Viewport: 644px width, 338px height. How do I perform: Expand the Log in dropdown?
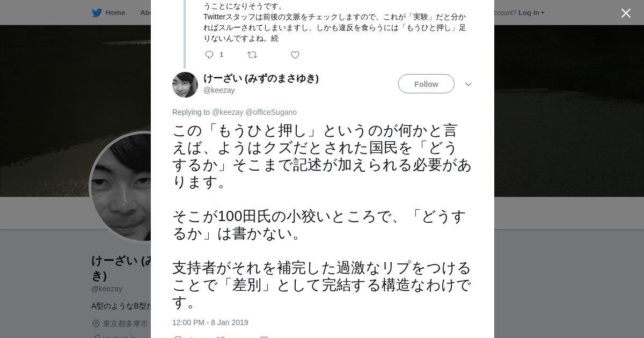(531, 13)
